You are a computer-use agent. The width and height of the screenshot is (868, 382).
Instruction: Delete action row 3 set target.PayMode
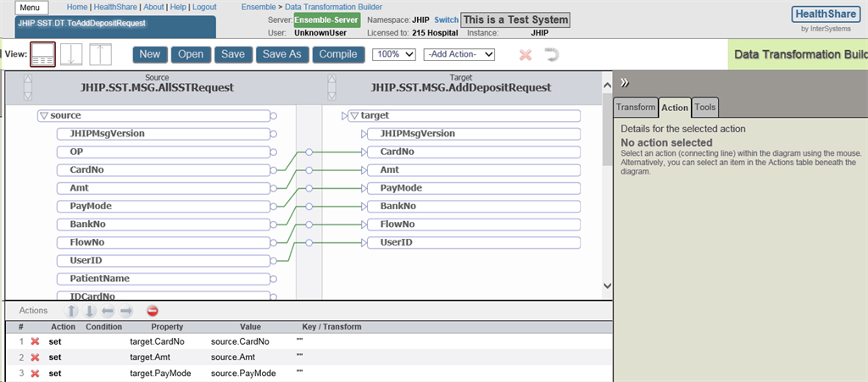[35, 373]
